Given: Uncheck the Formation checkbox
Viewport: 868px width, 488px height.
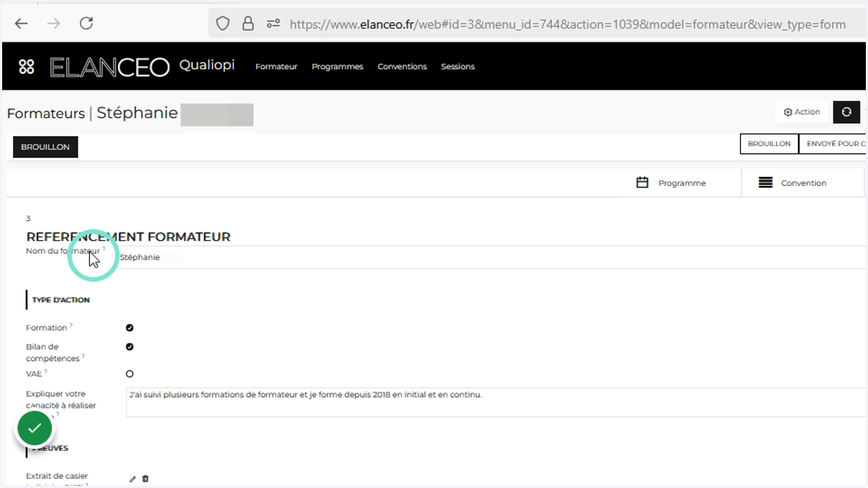Looking at the screenshot, I should (129, 328).
